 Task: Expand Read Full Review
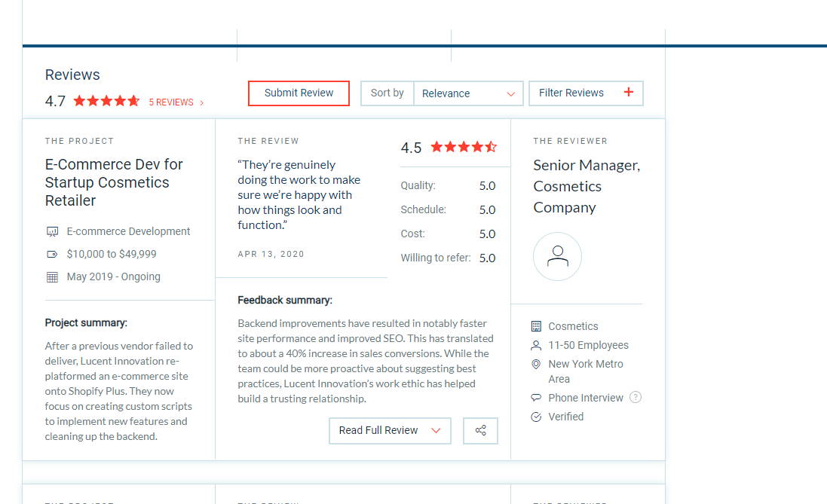pos(390,431)
